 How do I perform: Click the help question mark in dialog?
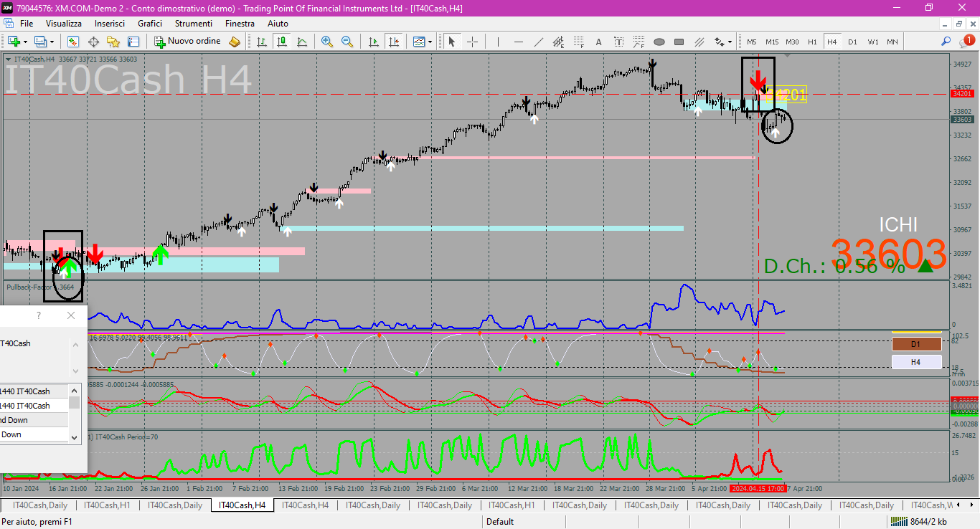tap(39, 315)
